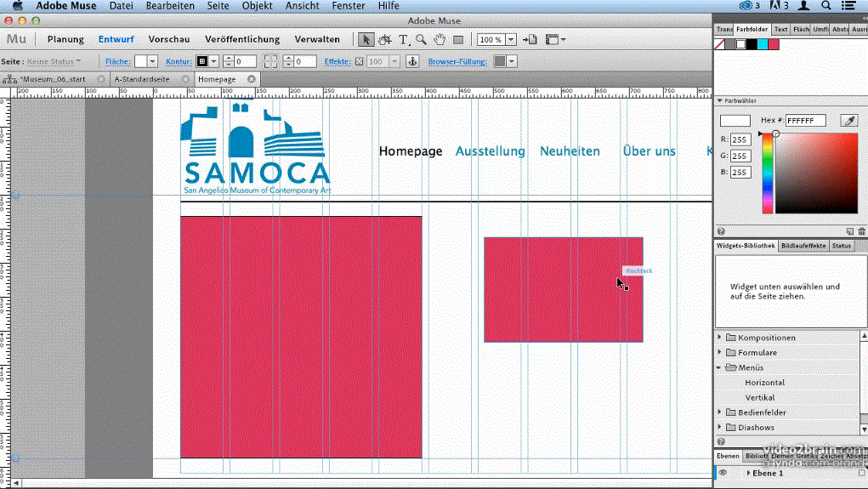This screenshot has width=868, height=489.
Task: Open Seite status dropdown
Action: (x=54, y=61)
